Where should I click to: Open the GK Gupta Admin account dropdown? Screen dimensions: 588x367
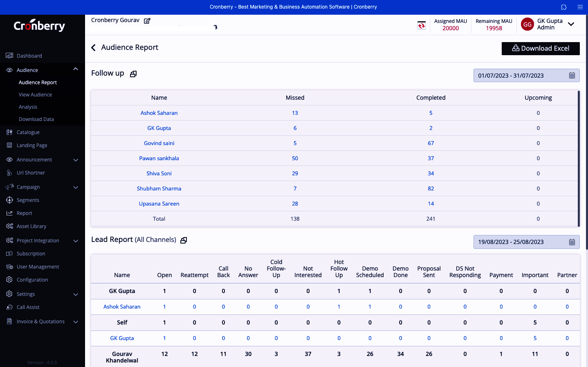[x=571, y=24]
